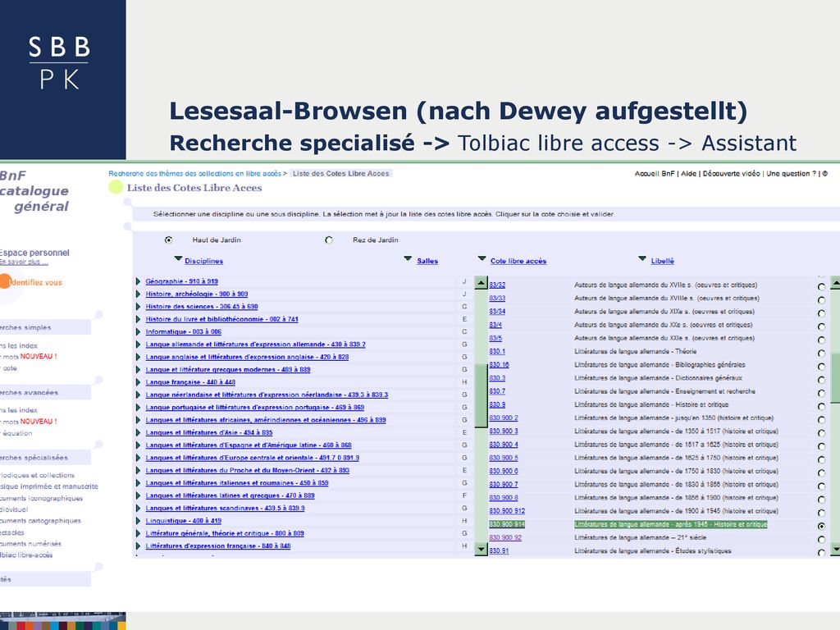Viewport: 840px width, 630px height.
Task: Open Langue anglaise et littératures link
Action: tap(247, 357)
